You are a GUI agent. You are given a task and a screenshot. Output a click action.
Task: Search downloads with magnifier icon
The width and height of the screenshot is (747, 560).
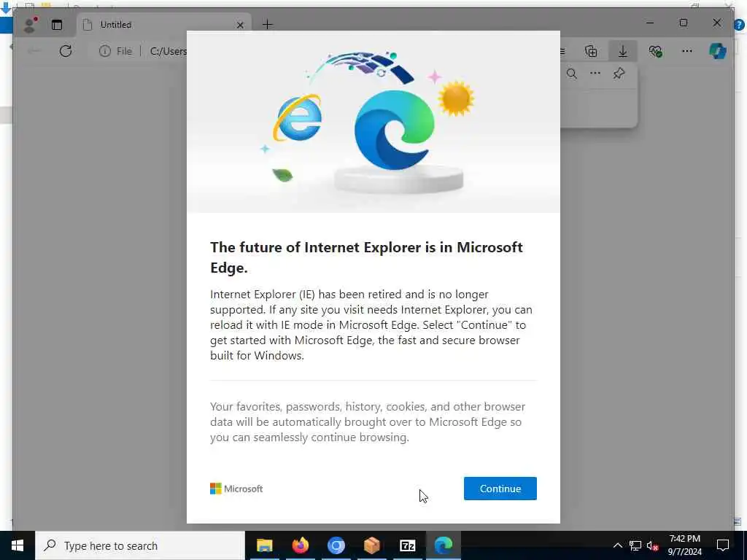point(572,74)
